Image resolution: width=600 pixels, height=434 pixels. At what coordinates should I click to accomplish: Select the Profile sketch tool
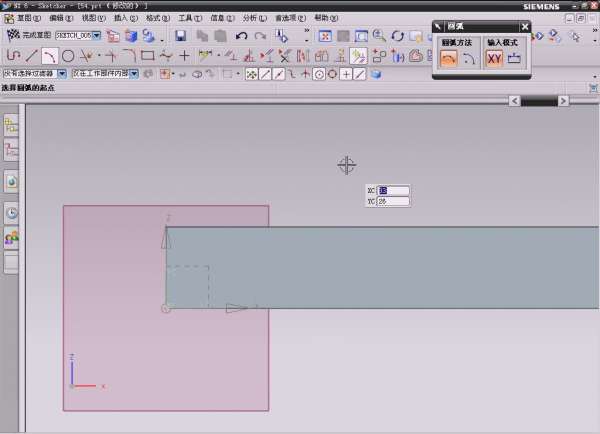pos(13,55)
